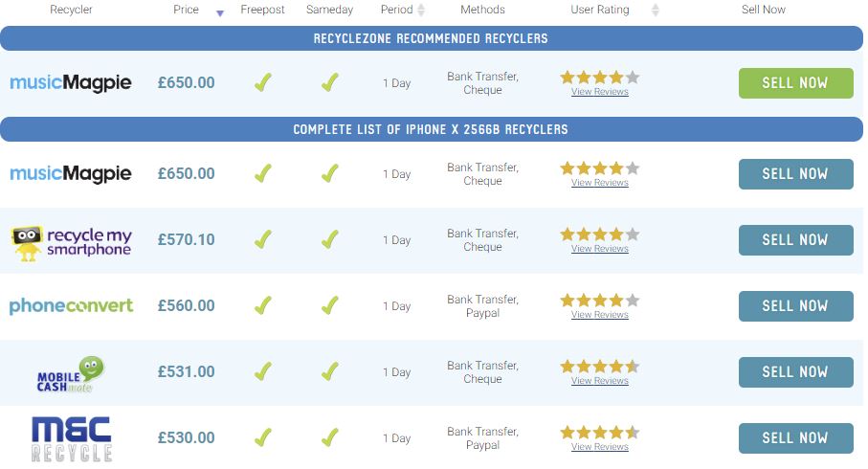Click the Methods column header
The width and height of the screenshot is (868, 469).
click(482, 10)
